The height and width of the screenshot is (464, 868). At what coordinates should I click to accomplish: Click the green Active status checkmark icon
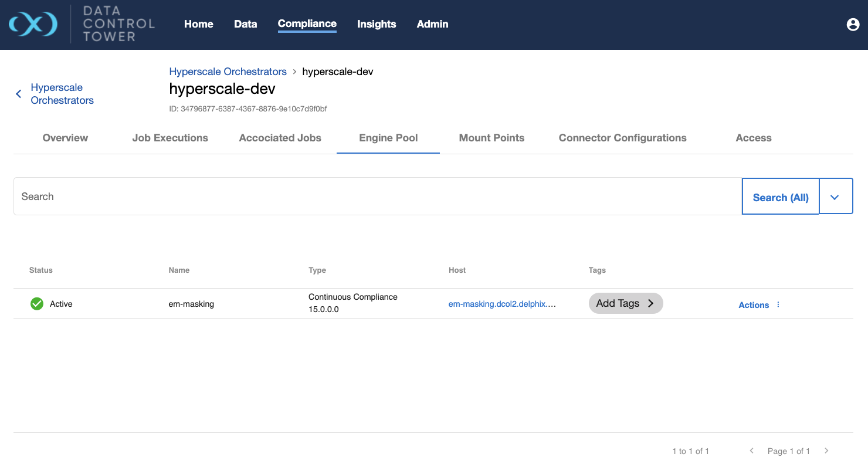37,304
